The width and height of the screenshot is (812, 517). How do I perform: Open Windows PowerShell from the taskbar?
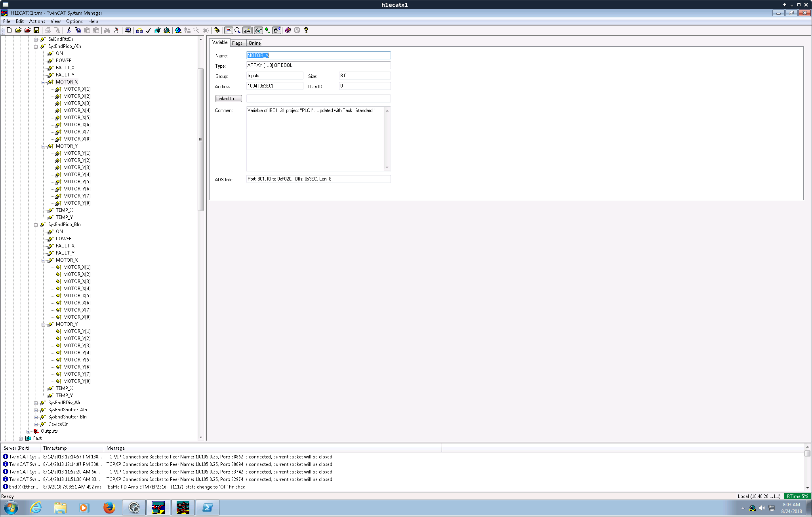coord(207,508)
